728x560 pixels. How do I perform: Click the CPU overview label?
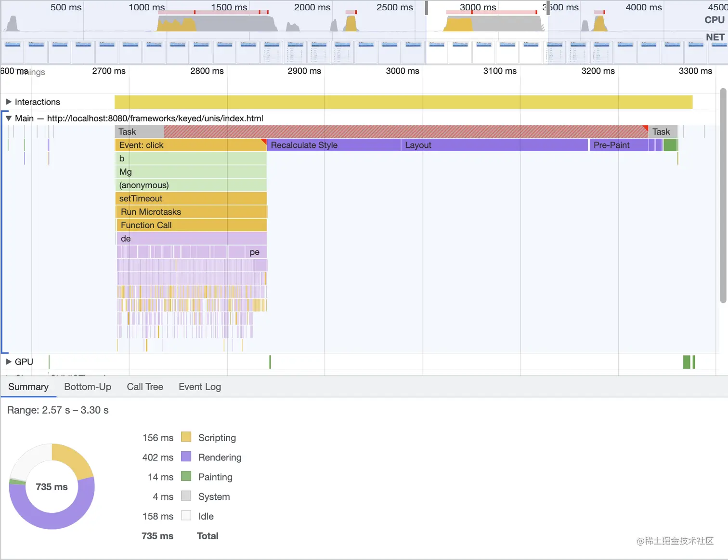(x=715, y=20)
